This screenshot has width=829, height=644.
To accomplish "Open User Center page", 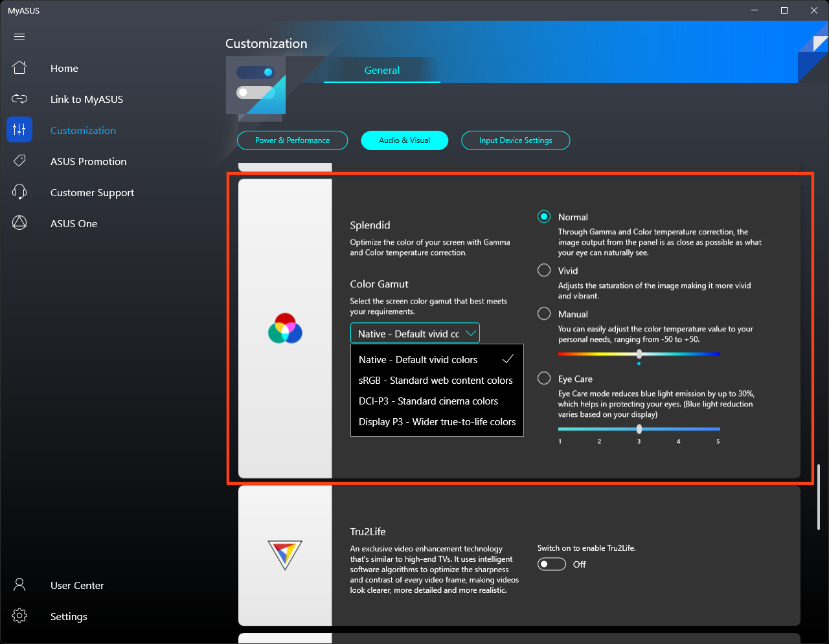I will [x=77, y=585].
